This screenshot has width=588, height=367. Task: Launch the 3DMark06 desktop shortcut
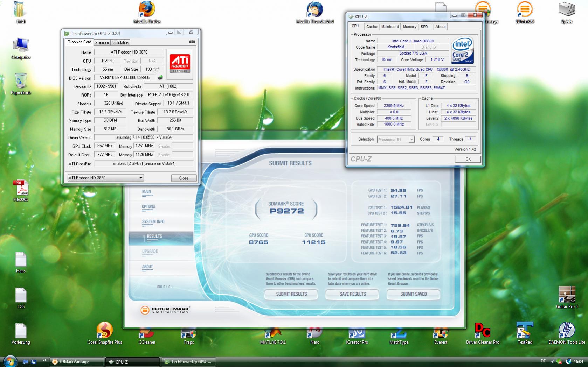pyautogui.click(x=525, y=12)
